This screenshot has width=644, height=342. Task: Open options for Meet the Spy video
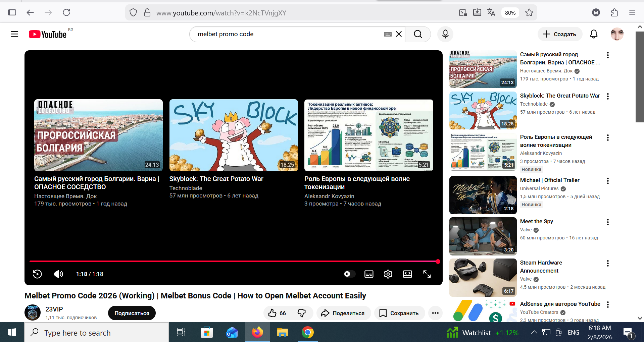[608, 222]
